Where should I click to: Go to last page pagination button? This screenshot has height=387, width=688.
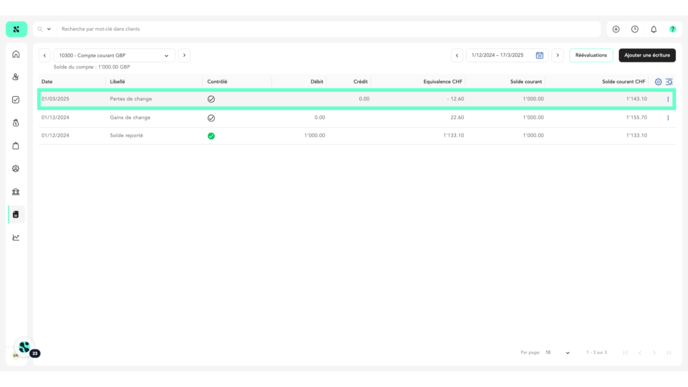tap(668, 353)
